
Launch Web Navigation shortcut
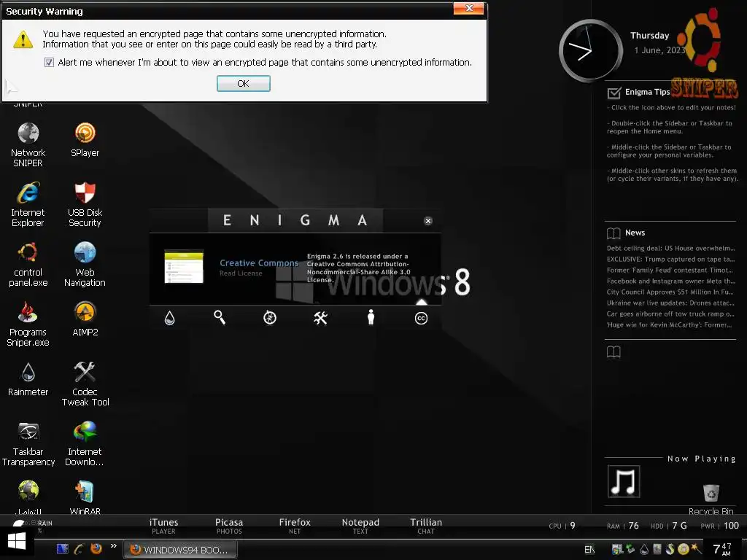[x=85, y=264]
